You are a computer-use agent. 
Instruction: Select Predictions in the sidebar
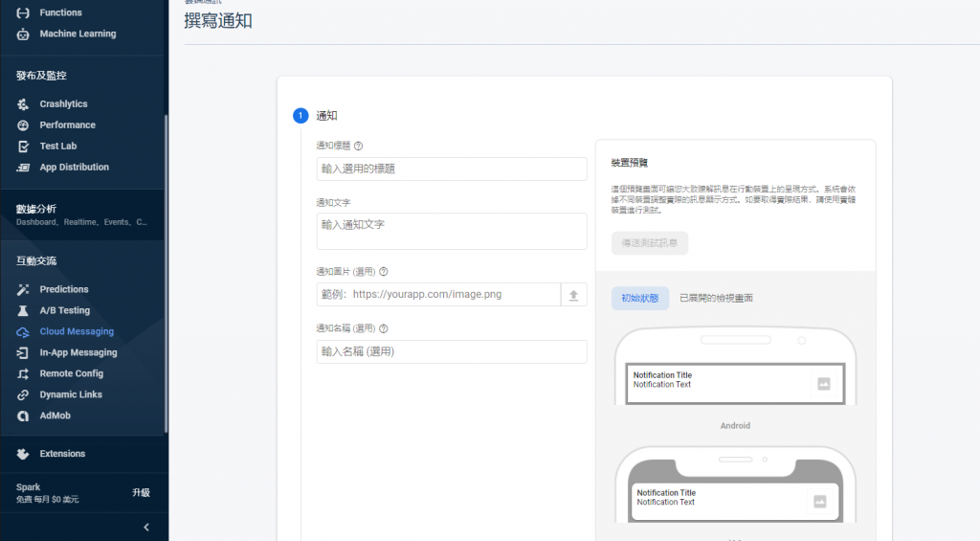coord(64,289)
